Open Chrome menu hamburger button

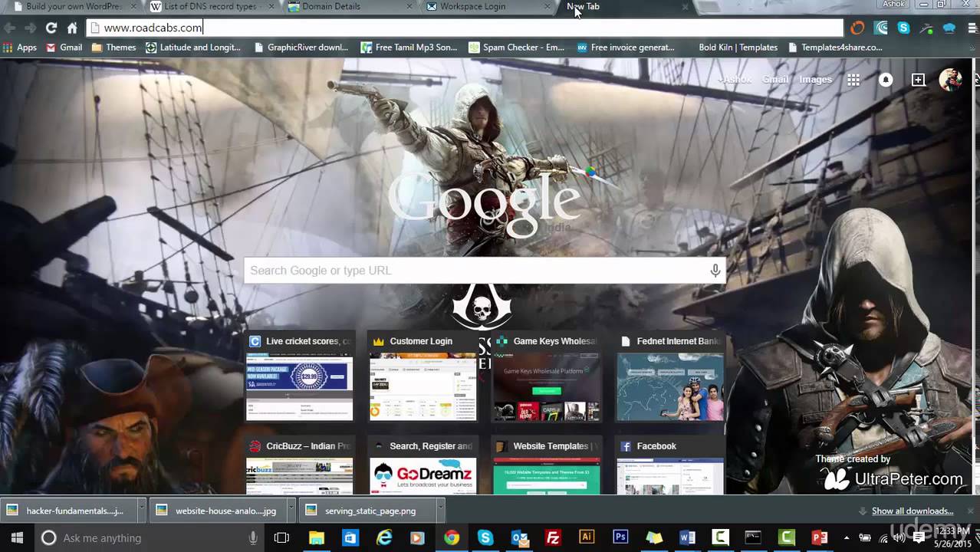[x=973, y=28]
